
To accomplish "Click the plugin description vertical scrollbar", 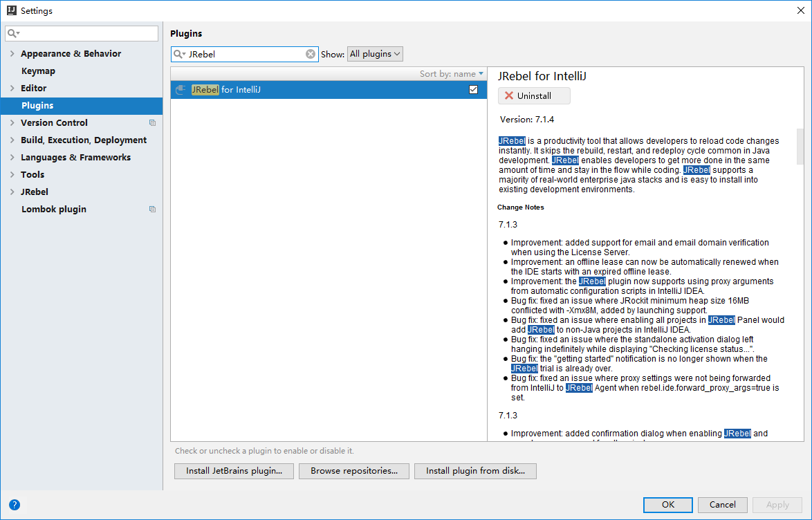I will pyautogui.click(x=800, y=147).
